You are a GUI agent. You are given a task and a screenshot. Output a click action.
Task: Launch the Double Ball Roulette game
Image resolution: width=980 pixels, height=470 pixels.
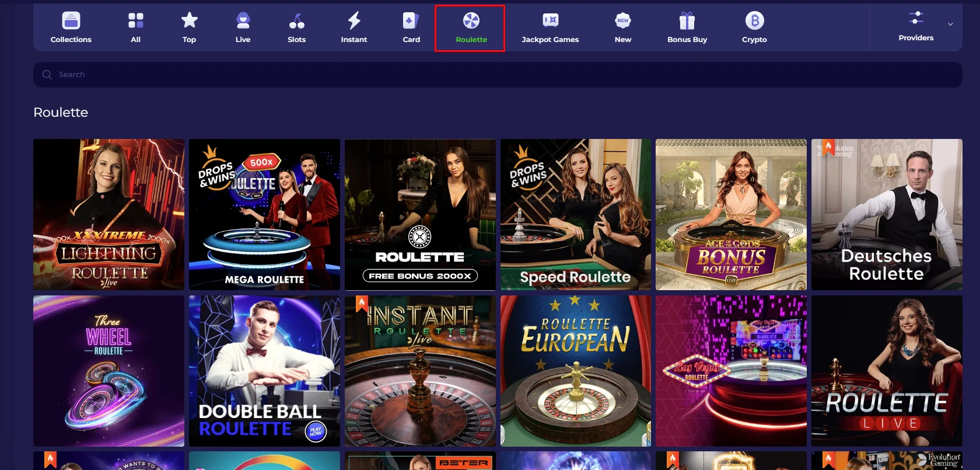[264, 371]
